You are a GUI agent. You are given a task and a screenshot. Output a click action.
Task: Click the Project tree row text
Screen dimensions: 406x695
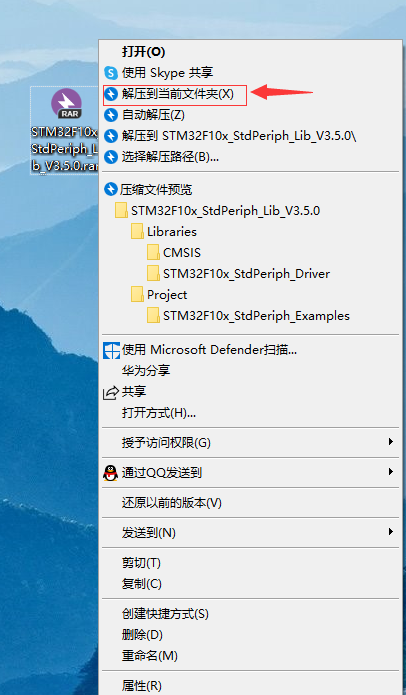click(x=167, y=295)
